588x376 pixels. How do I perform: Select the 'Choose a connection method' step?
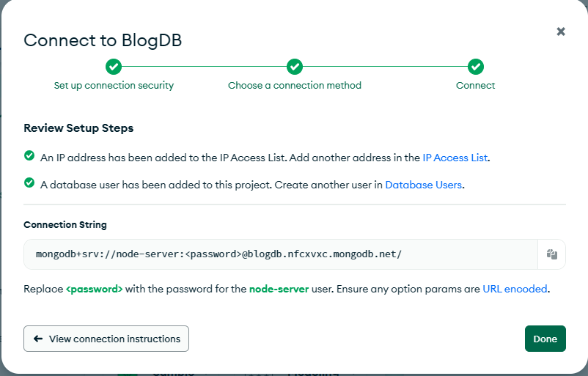(295, 86)
